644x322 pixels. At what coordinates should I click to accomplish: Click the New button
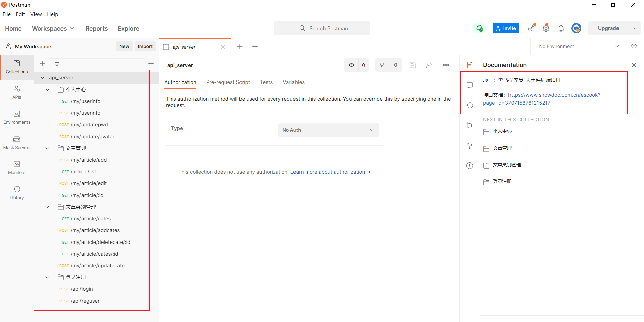124,46
